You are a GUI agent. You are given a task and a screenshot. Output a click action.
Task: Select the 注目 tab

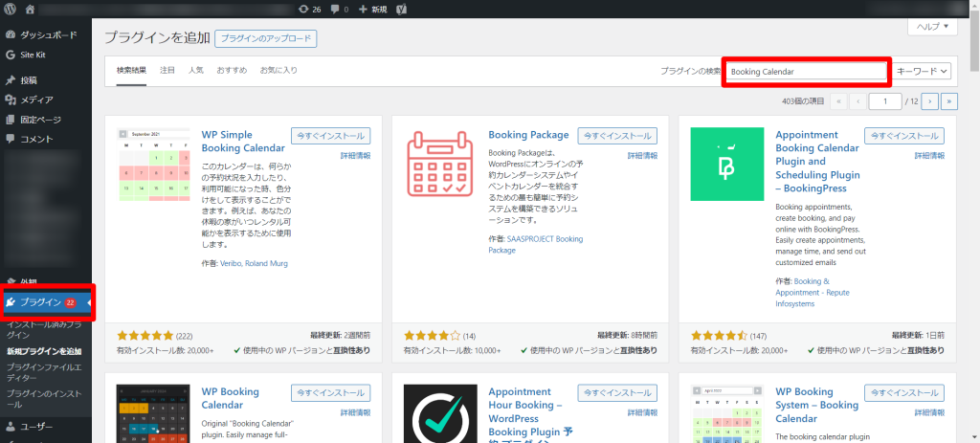[167, 70]
